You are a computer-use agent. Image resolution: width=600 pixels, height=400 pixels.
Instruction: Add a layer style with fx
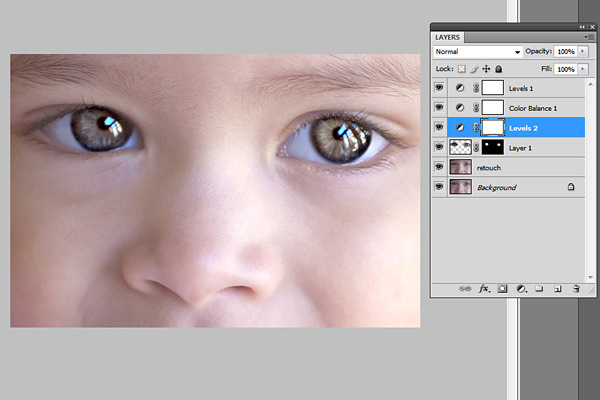click(x=484, y=289)
